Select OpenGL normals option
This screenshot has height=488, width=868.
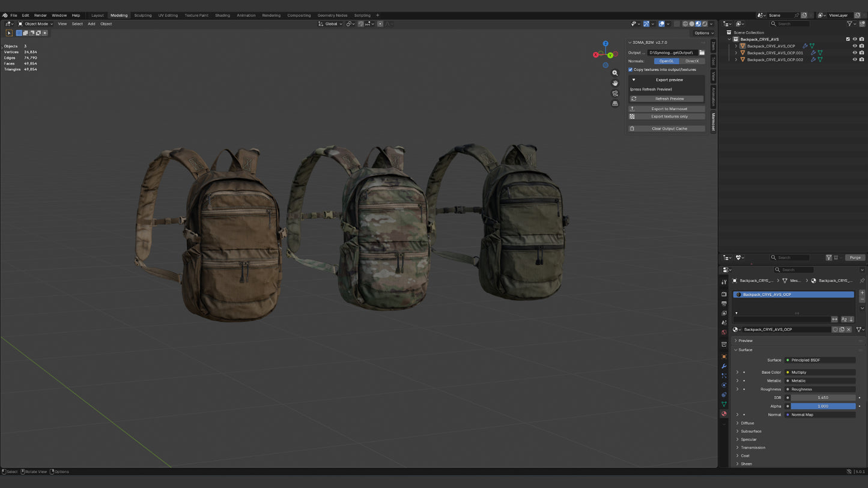(666, 61)
